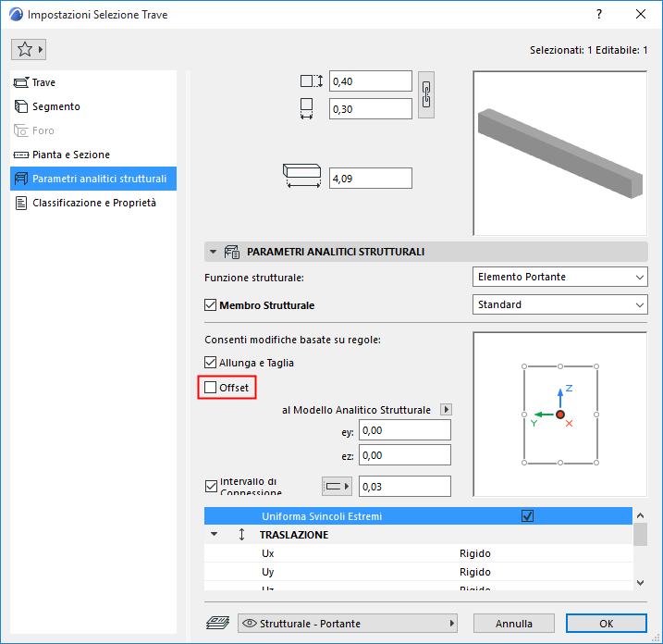663x644 pixels.
Task: Click the translation up-down arrow icon
Action: tap(241, 535)
